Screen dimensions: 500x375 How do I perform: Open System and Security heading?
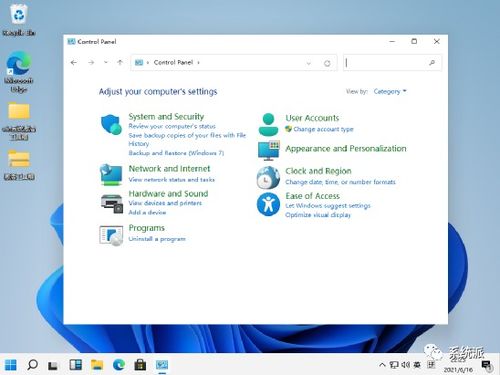tap(166, 116)
